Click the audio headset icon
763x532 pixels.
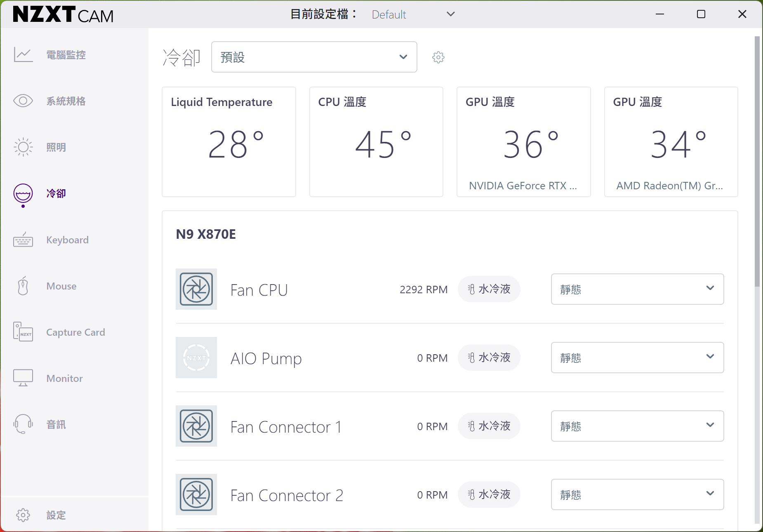23,424
